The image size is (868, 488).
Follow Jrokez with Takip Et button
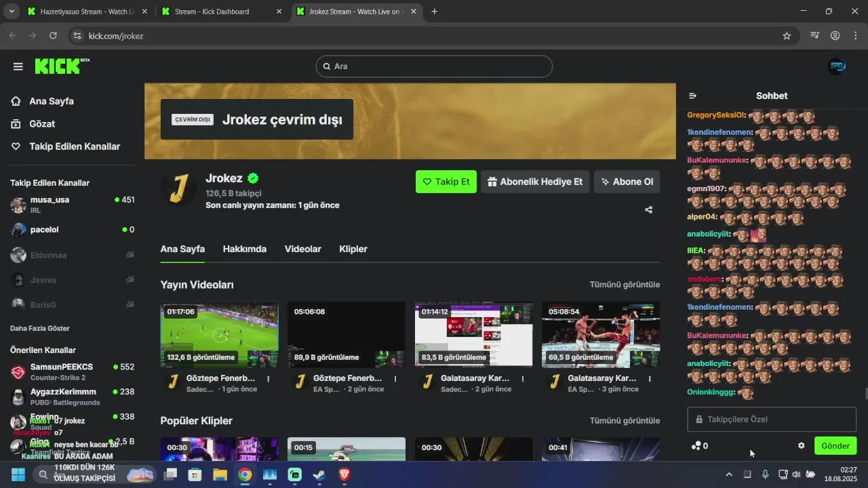point(446,182)
